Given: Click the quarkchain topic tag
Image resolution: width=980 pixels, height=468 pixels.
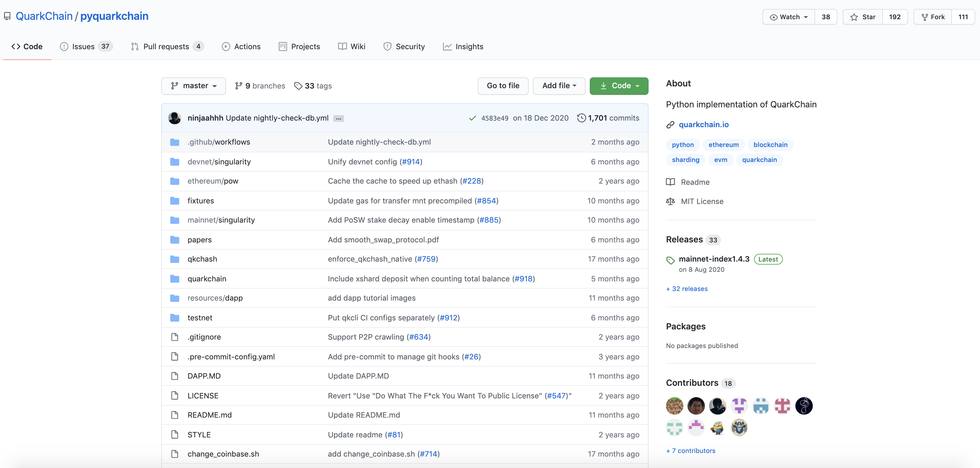Looking at the screenshot, I should coord(759,160).
